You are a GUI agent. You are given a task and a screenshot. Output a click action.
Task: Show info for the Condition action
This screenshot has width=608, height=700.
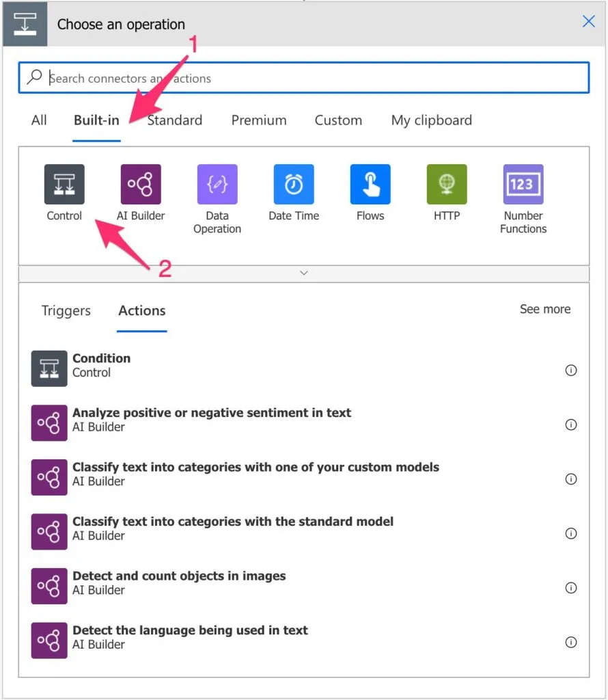571,371
